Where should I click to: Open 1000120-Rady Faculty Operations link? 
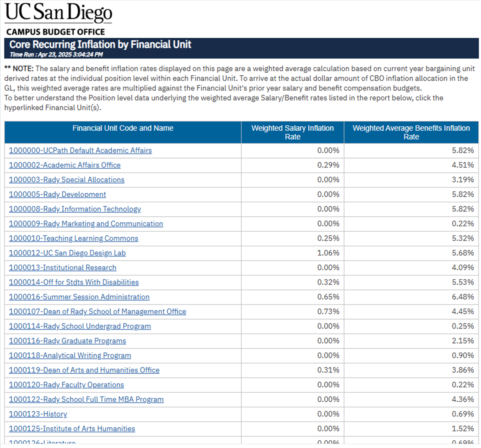pos(66,385)
